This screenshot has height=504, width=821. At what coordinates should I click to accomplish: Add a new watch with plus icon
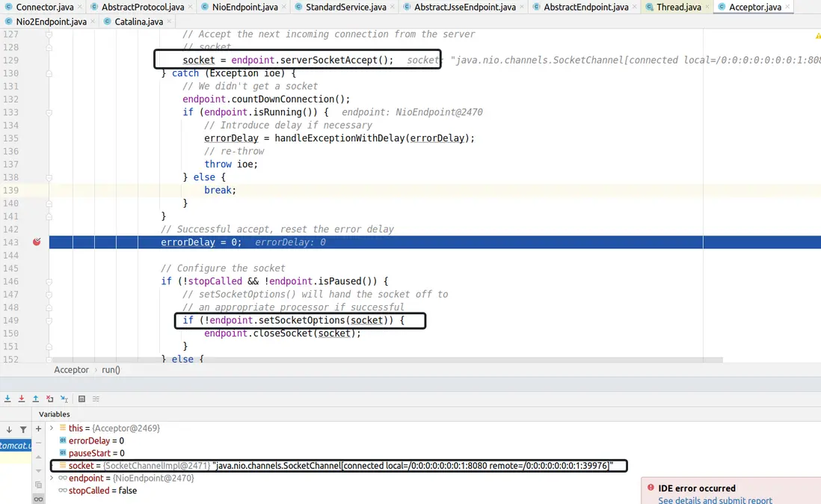point(38,428)
